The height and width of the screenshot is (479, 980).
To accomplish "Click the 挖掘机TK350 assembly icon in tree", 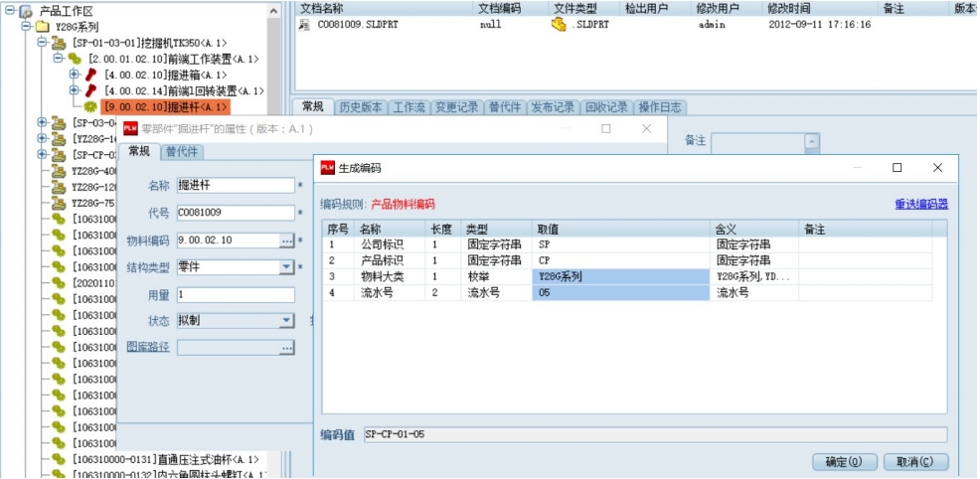I will click(x=59, y=43).
